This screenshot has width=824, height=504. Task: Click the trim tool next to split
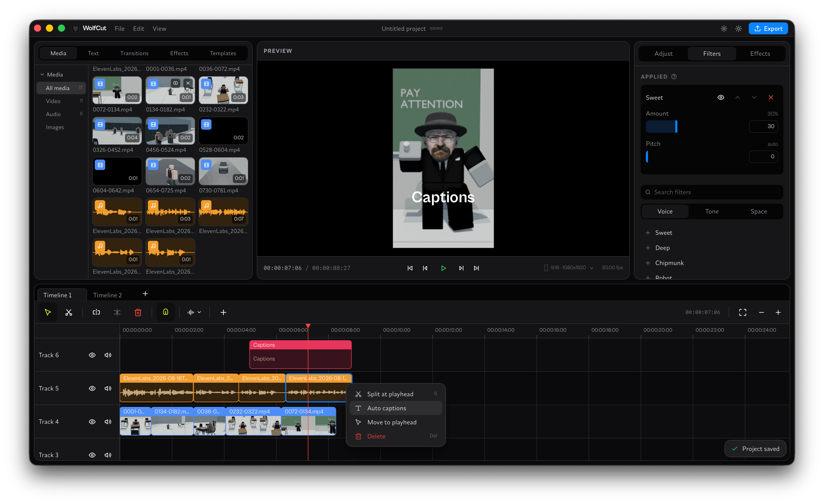(117, 312)
